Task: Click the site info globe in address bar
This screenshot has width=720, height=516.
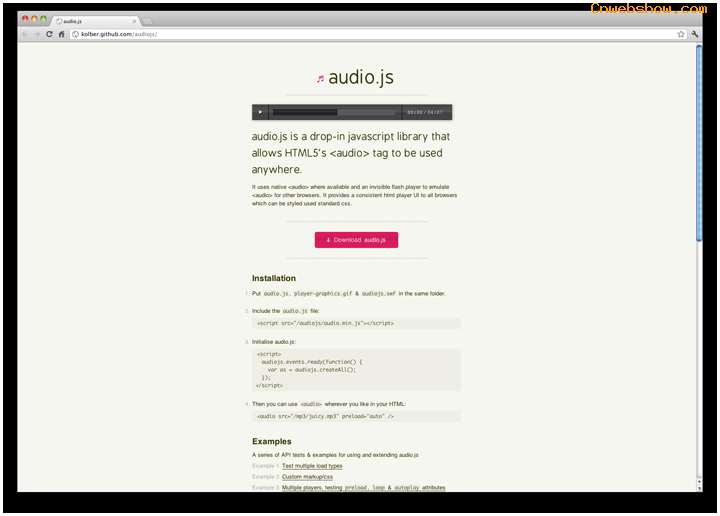Action: [x=75, y=34]
